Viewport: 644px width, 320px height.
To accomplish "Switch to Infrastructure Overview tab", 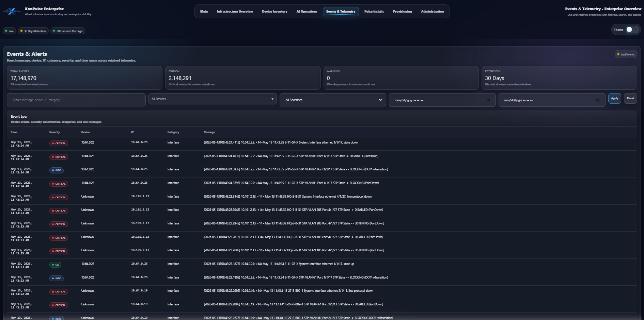I will click(235, 12).
